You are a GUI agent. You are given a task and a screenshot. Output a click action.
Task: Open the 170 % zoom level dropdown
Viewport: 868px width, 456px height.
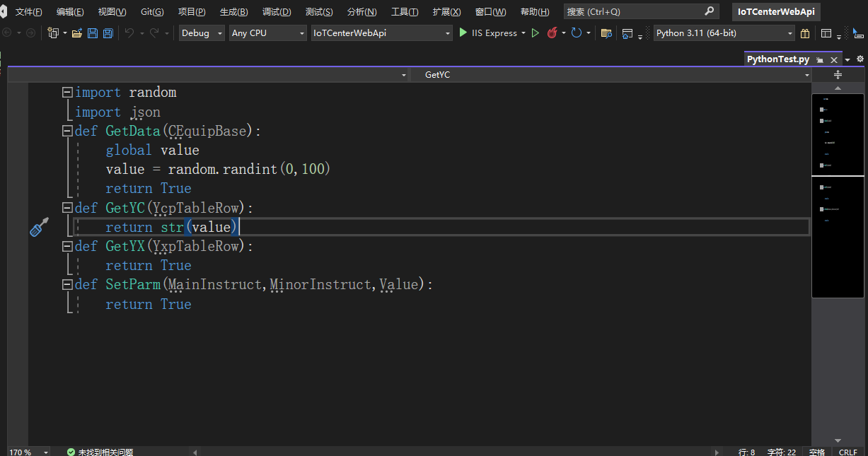46,452
